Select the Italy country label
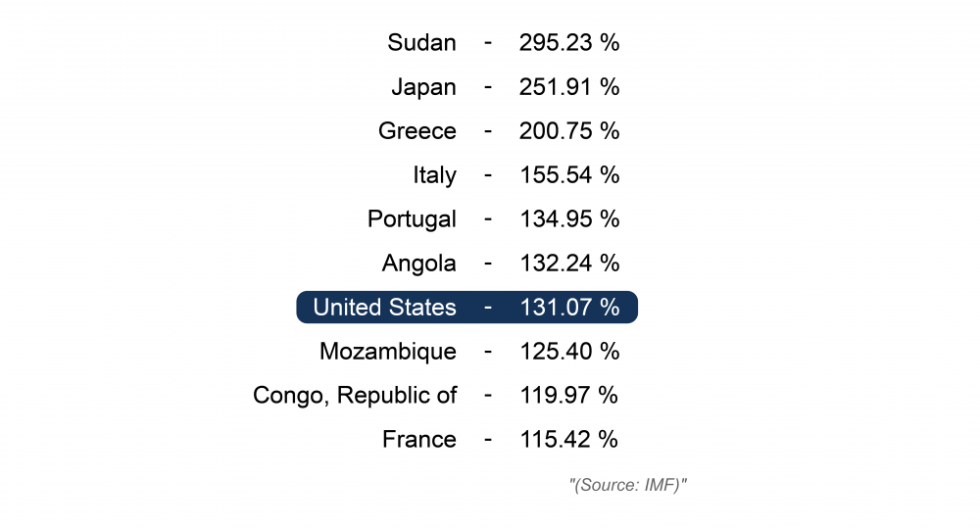 [434, 175]
